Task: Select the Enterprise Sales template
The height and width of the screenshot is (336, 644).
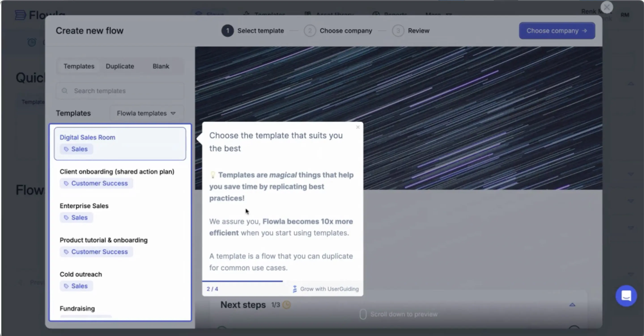Action: 84,206
